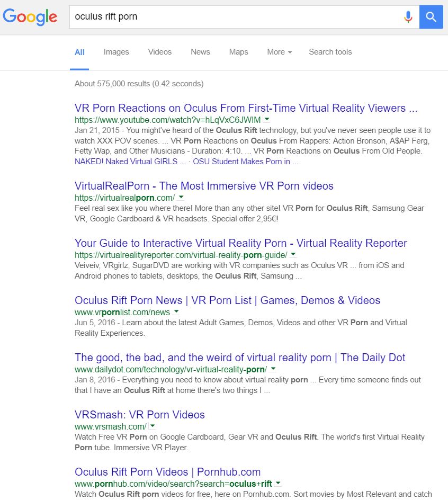Expand arrow beside virtualrealporn.com URL
Viewport: 448px width, 500px height.
(181, 197)
